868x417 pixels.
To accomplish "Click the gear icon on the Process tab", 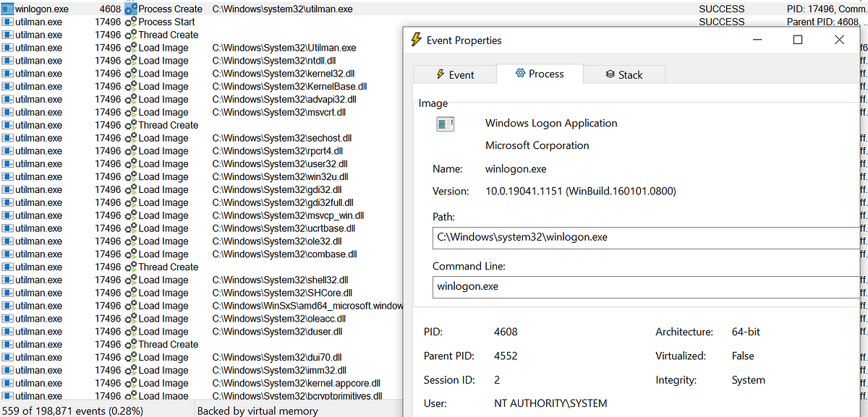I will (x=519, y=74).
